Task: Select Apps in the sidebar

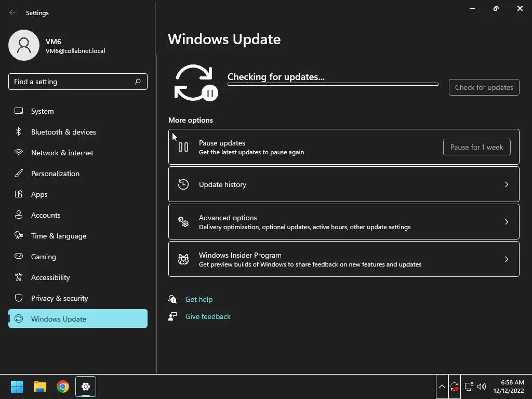Action: 78,194
